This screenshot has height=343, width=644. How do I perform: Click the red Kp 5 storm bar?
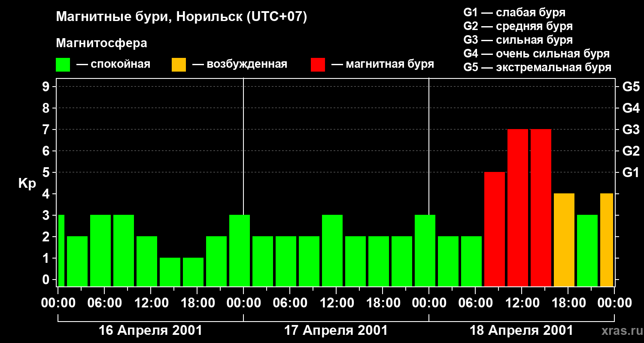[495, 229]
